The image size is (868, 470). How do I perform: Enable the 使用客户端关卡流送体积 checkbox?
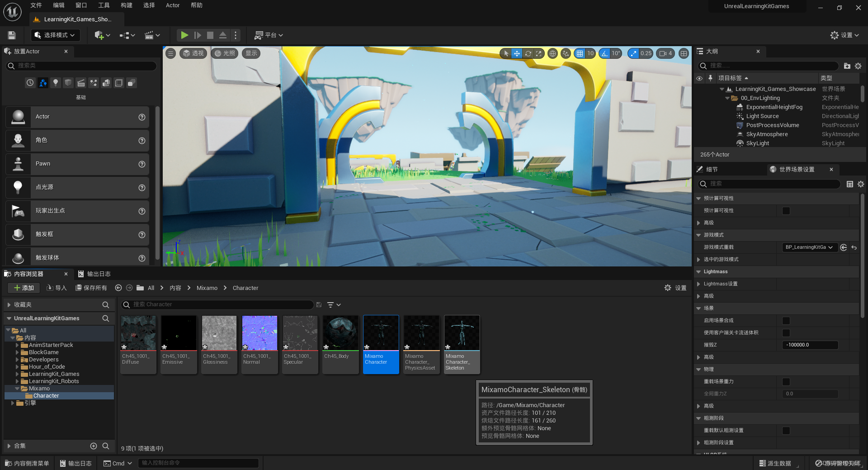[x=786, y=333]
